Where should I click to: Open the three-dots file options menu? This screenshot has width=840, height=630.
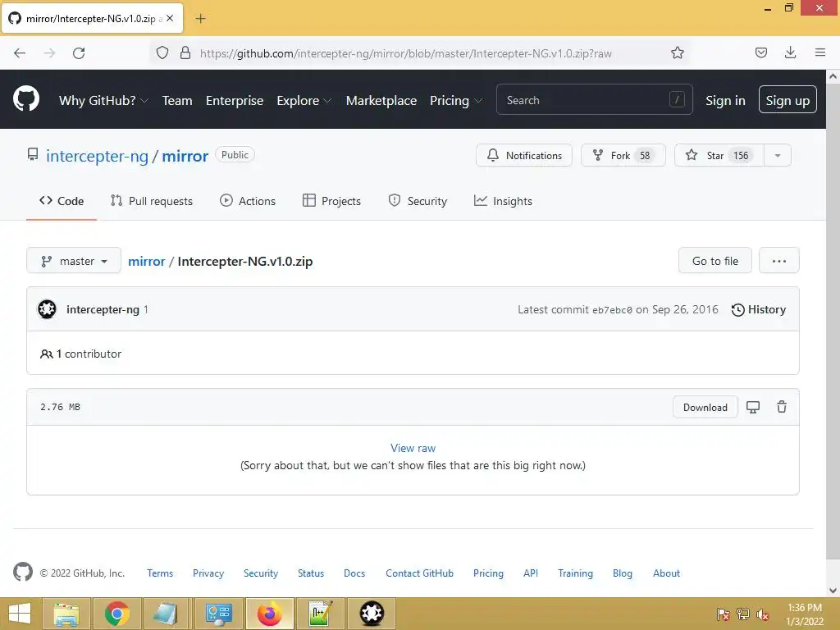(x=779, y=261)
